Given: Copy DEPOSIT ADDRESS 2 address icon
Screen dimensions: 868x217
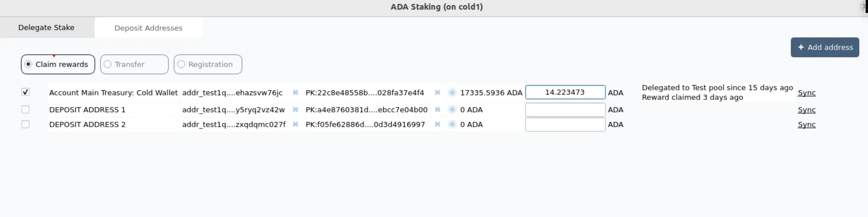Looking at the screenshot, I should [x=295, y=124].
